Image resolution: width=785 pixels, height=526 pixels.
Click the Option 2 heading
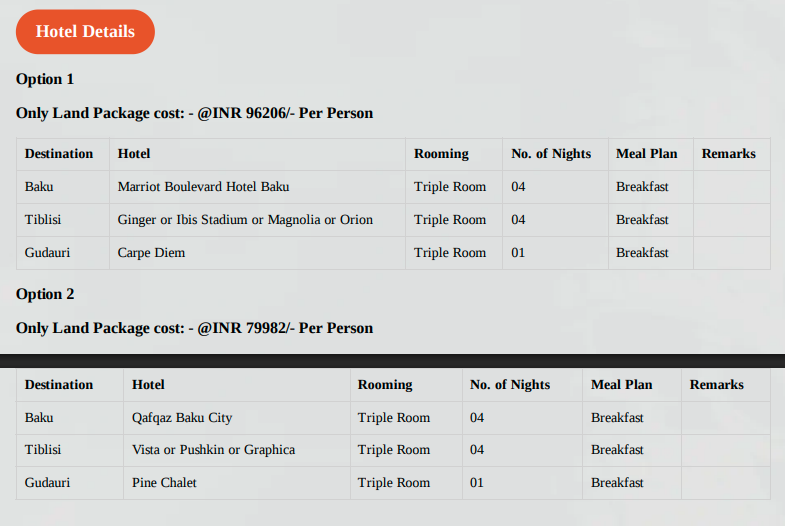point(45,294)
